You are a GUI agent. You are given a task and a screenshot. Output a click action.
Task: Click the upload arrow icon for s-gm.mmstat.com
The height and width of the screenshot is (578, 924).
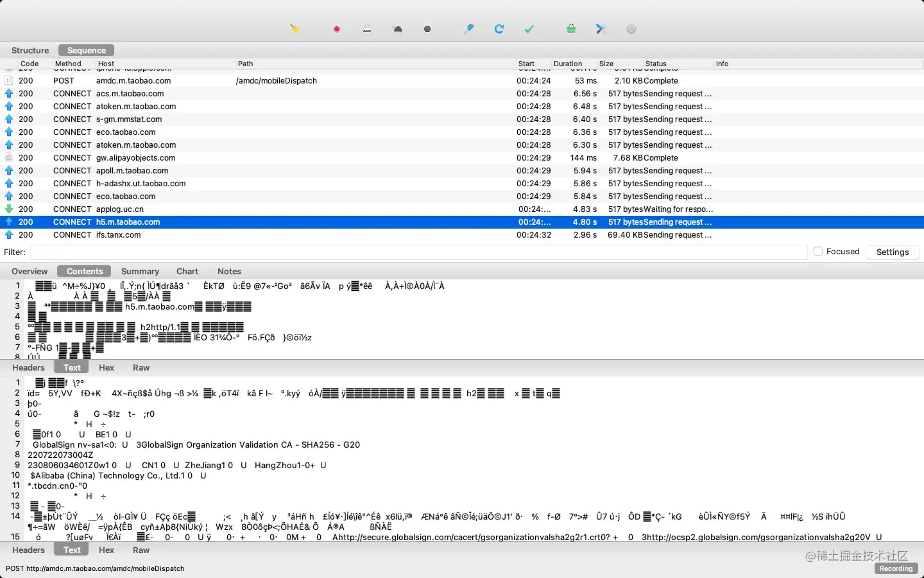tap(9, 119)
